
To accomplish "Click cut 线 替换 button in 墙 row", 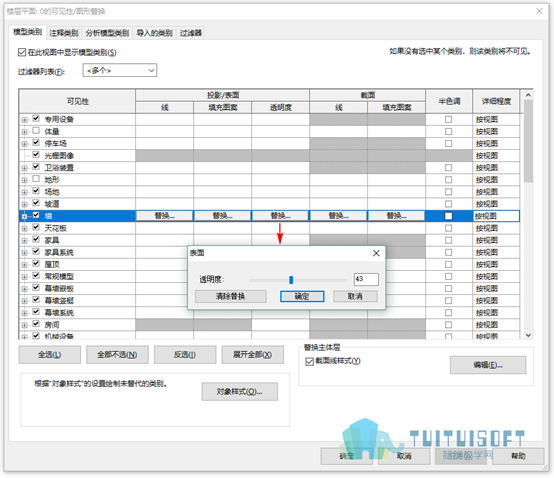I will (338, 216).
